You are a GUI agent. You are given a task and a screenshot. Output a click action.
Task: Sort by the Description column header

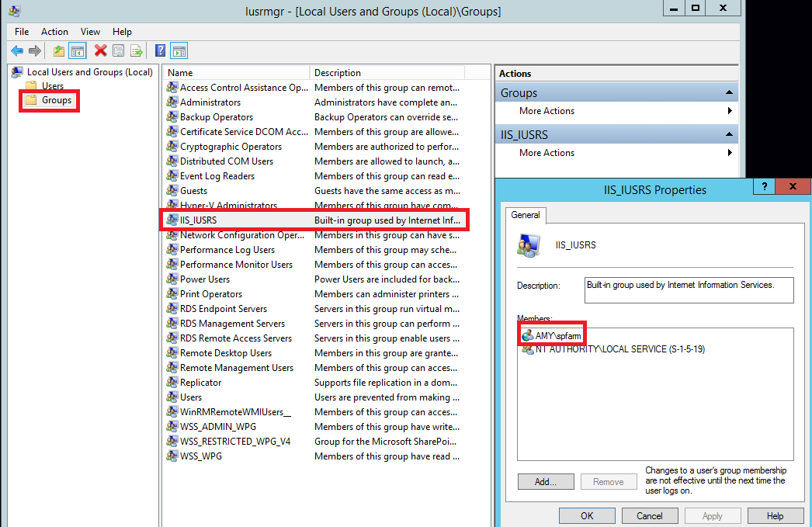387,72
